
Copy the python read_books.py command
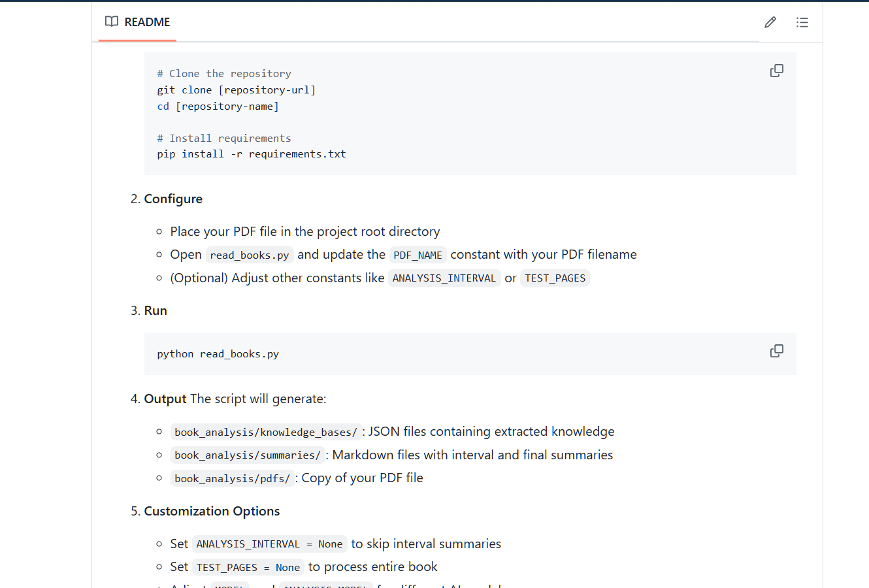tap(777, 351)
